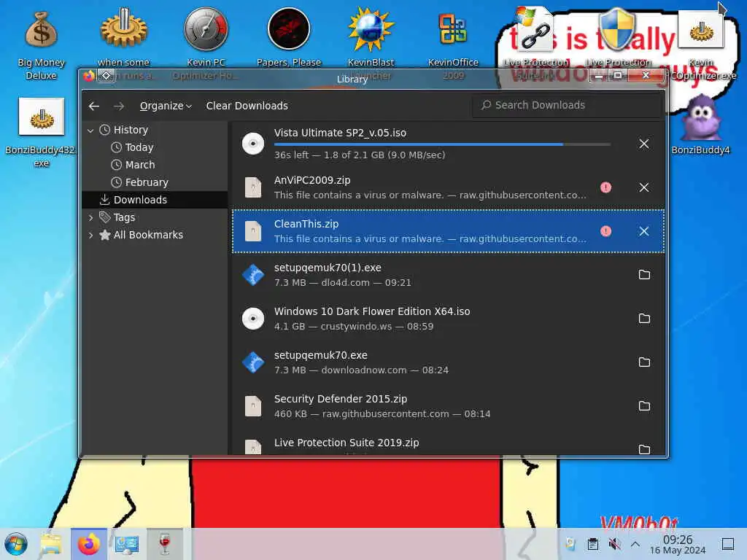
Task: Click the Vista Ultimate download progress bar
Action: point(442,144)
